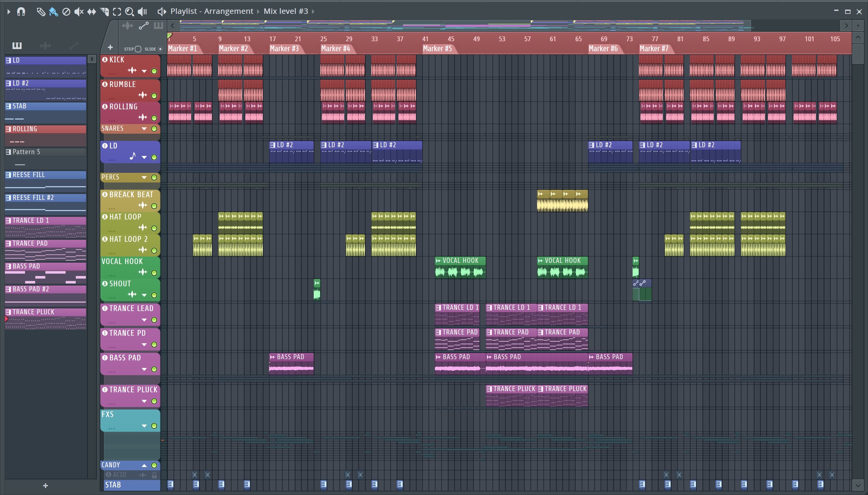868x495 pixels.
Task: Select the Paint brush tool
Action: [53, 11]
